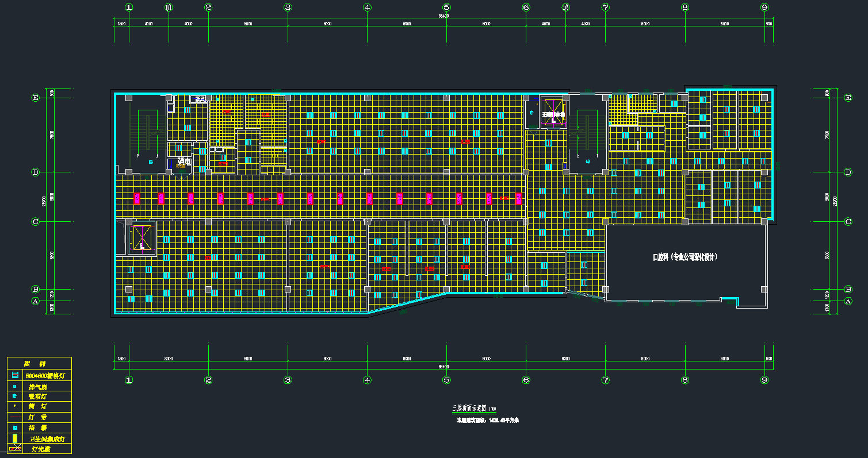
Task: Click the 强电 room label
Action: (183, 162)
